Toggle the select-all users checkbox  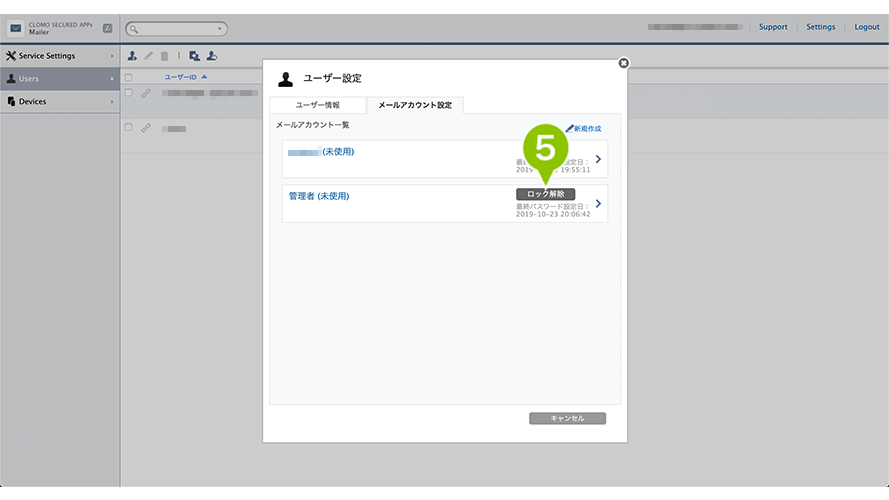click(x=129, y=77)
